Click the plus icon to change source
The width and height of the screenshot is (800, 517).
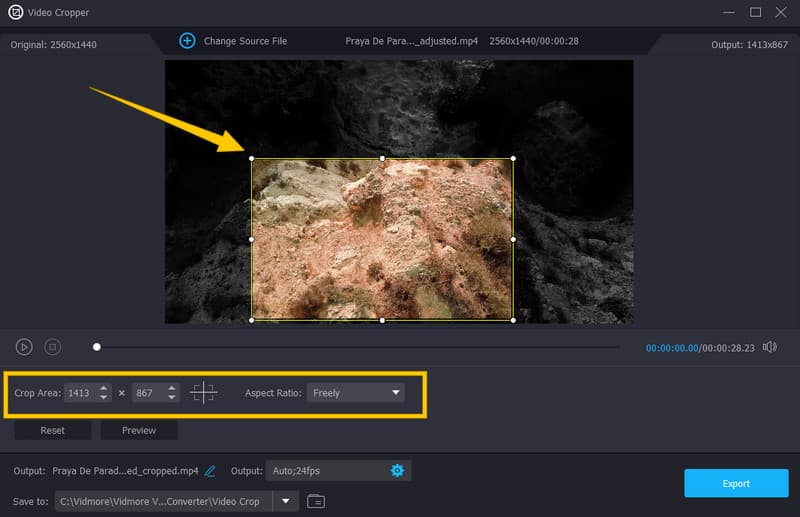click(187, 41)
